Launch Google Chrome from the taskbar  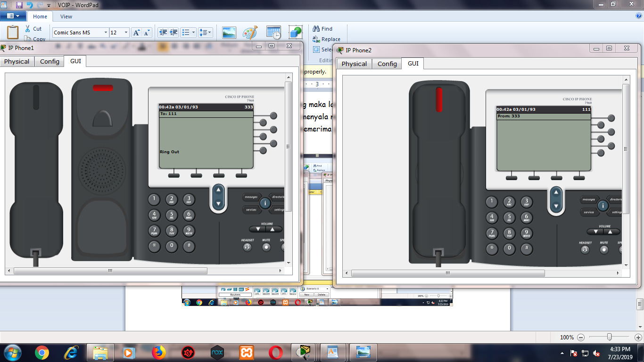point(42,352)
